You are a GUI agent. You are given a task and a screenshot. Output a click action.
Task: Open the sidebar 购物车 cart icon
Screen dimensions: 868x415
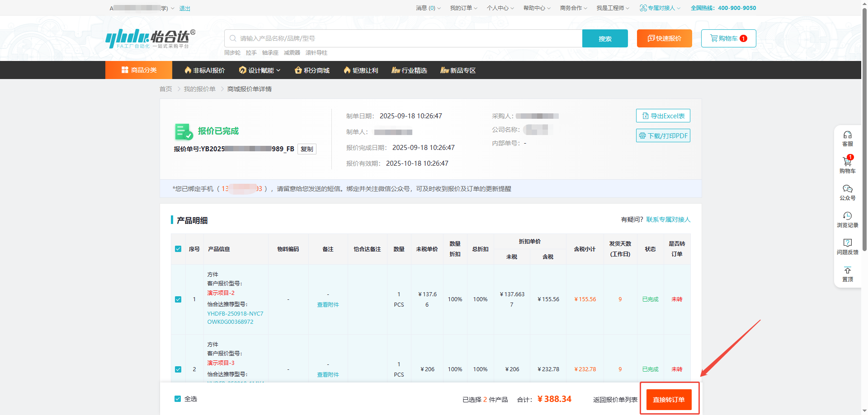coord(847,162)
